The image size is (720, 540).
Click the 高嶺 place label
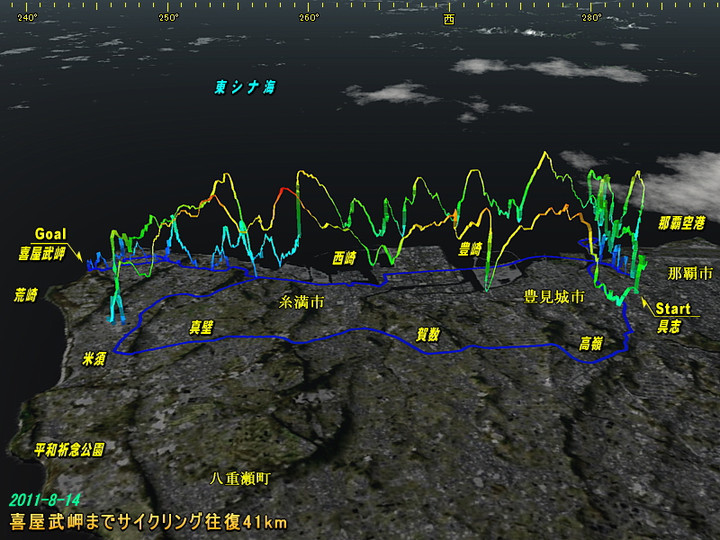tap(591, 343)
